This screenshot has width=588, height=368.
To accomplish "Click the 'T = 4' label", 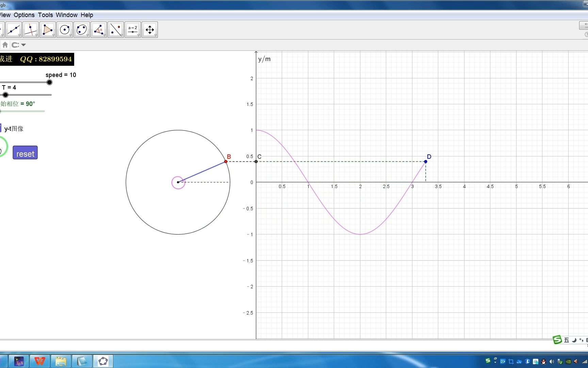I will point(9,88).
